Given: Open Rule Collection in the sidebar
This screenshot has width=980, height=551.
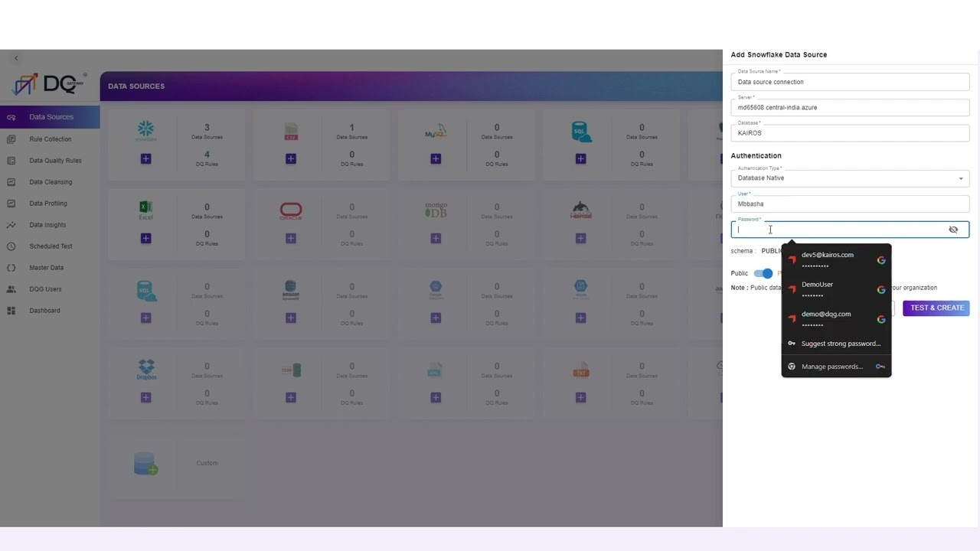Looking at the screenshot, I should [x=50, y=139].
